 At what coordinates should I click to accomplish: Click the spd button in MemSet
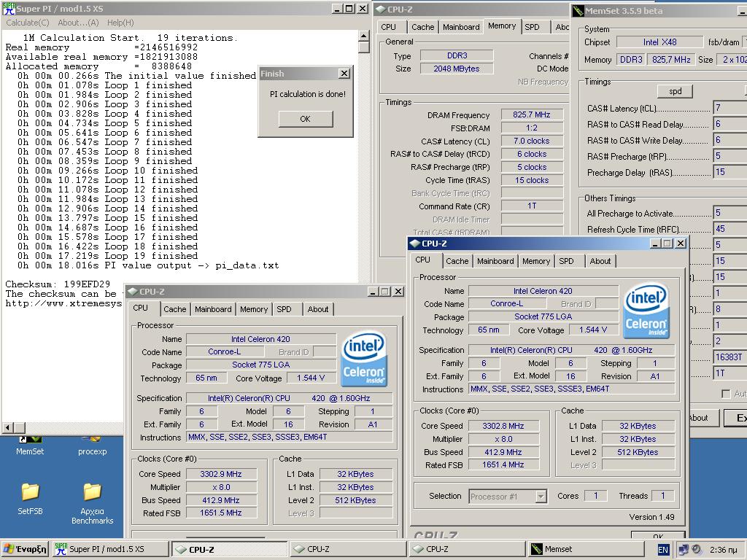click(x=675, y=91)
